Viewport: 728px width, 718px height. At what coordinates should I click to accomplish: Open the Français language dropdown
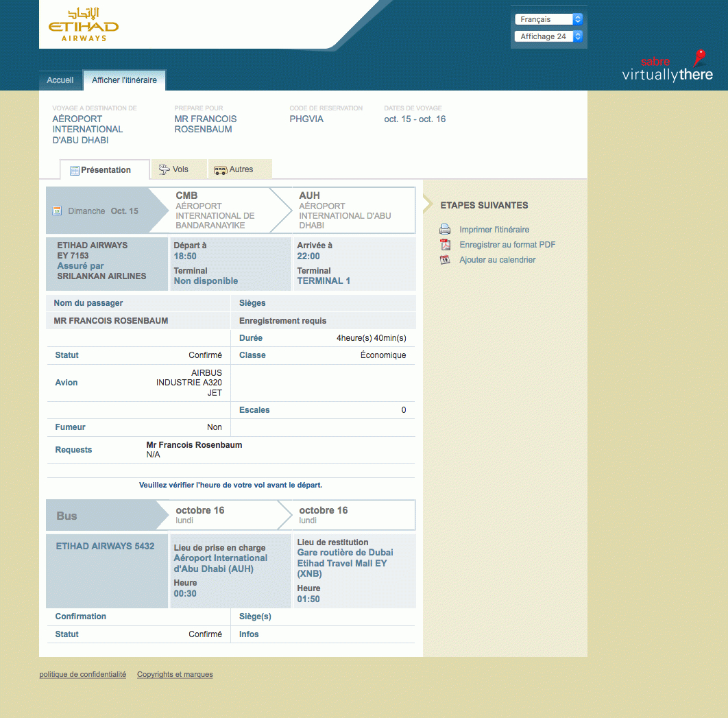548,19
